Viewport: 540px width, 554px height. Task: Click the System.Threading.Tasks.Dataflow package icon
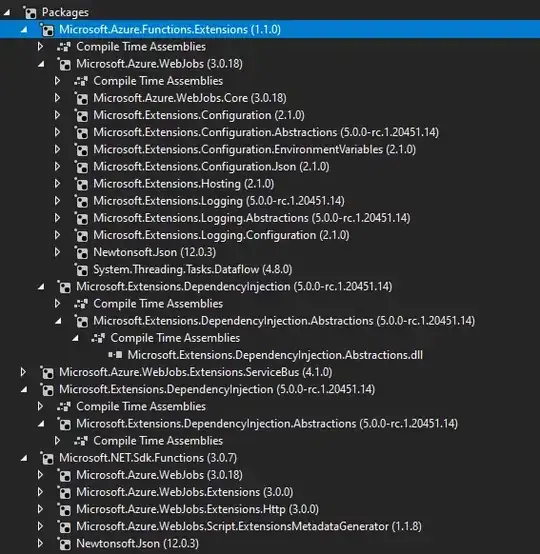coord(81,270)
